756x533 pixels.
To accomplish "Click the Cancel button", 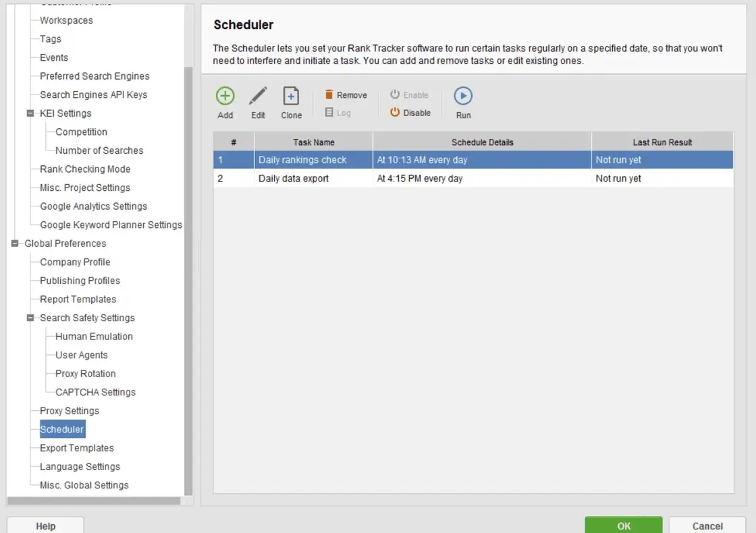I will (707, 526).
